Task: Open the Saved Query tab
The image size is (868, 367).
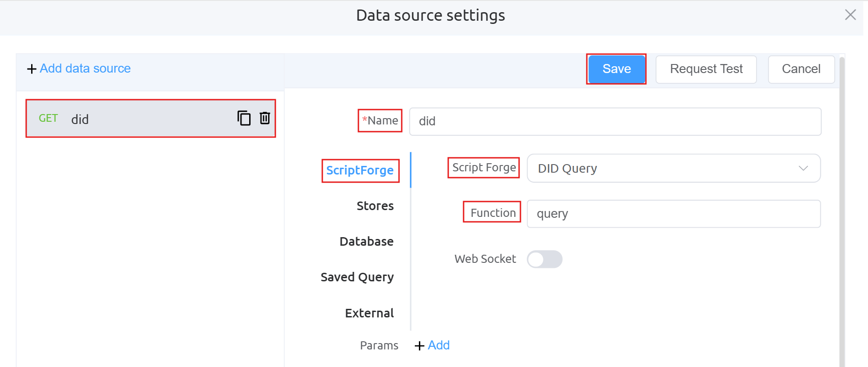Action: [357, 277]
